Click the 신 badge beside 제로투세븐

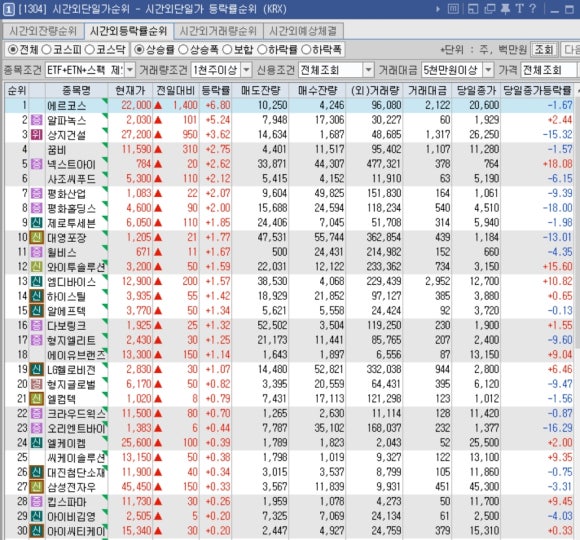click(x=36, y=223)
